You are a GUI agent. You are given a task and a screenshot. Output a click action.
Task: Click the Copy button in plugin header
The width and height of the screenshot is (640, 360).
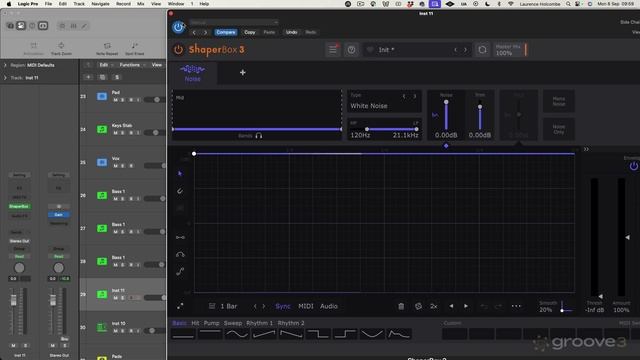(250, 32)
